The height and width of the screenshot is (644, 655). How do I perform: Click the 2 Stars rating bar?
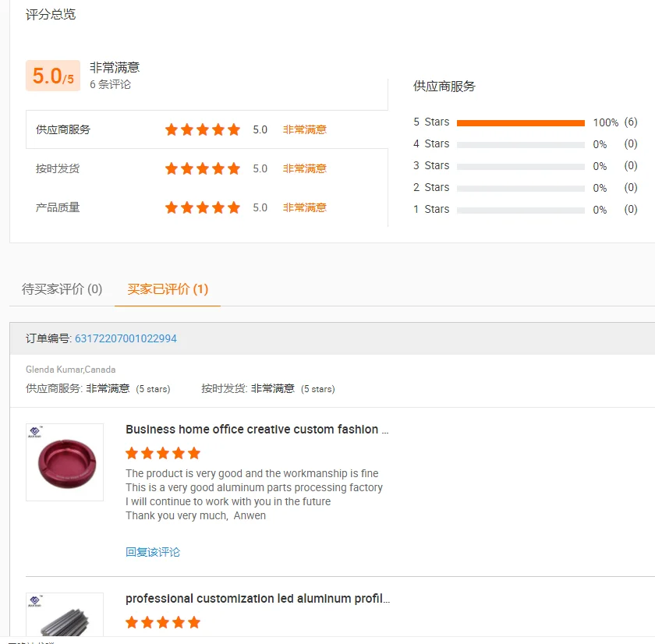[x=520, y=188]
